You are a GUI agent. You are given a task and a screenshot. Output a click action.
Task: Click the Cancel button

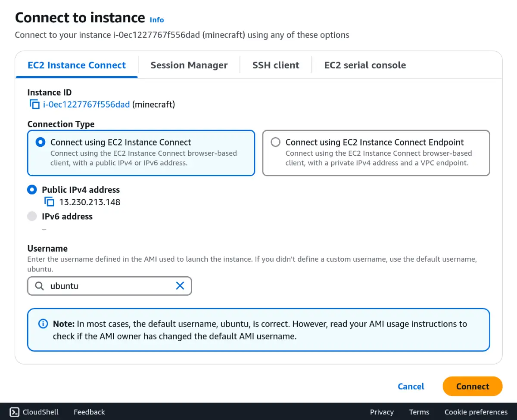pyautogui.click(x=411, y=386)
